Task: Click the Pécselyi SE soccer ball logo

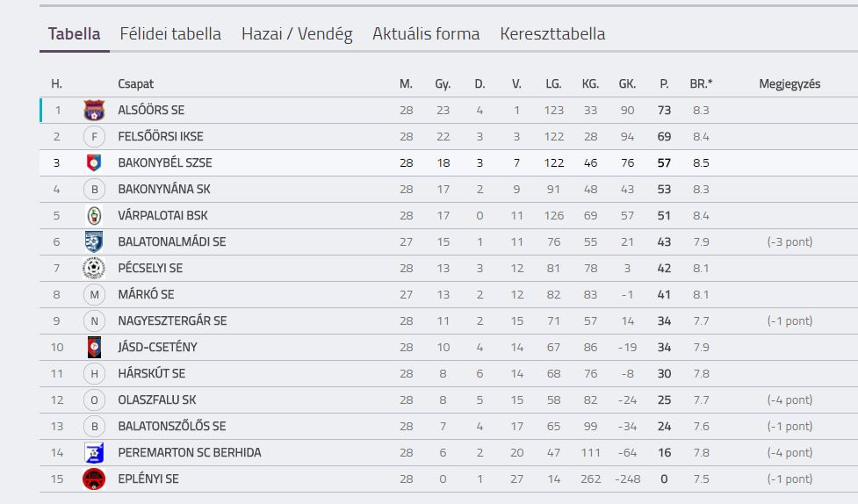Action: tap(94, 268)
